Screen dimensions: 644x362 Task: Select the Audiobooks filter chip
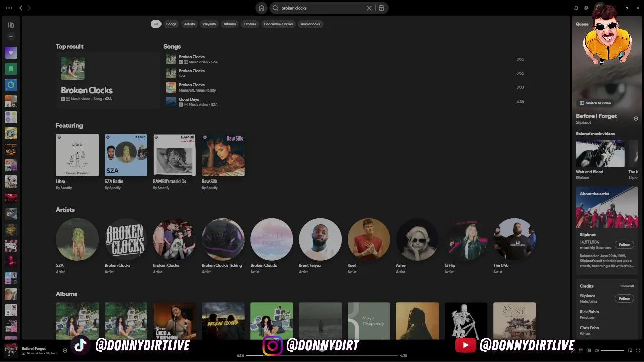click(x=310, y=24)
